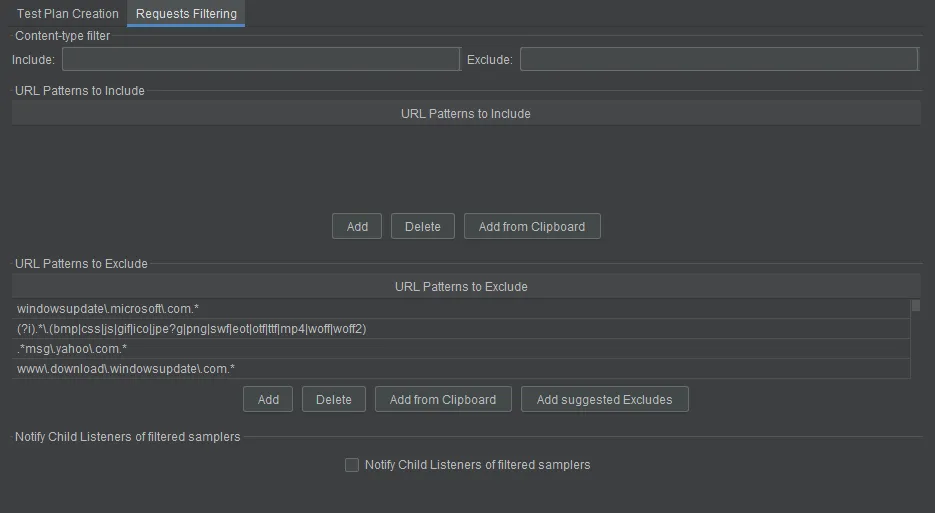
Task: Select the .*msg\.yahoo\.com.* row
Action: click(x=461, y=348)
